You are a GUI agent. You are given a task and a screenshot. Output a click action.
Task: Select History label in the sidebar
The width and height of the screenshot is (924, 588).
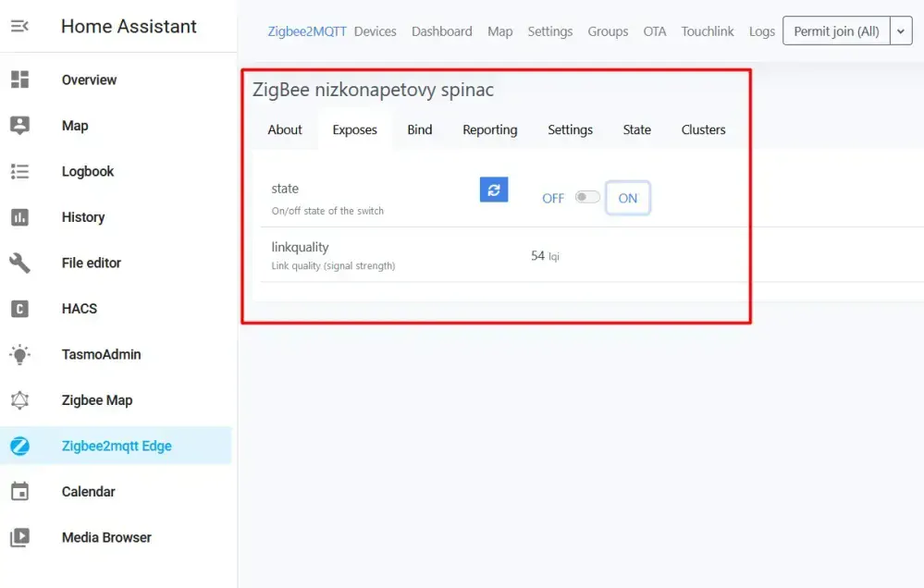(x=83, y=217)
